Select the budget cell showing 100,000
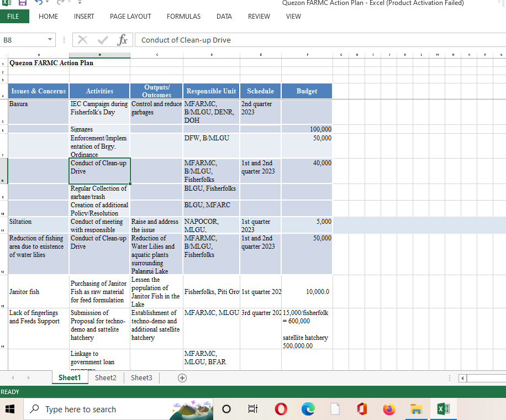Image resolution: width=506 pixels, height=420 pixels. tap(307, 129)
